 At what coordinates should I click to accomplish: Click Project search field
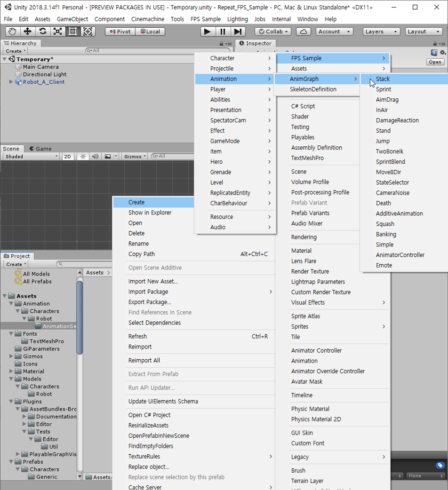click(x=84, y=264)
